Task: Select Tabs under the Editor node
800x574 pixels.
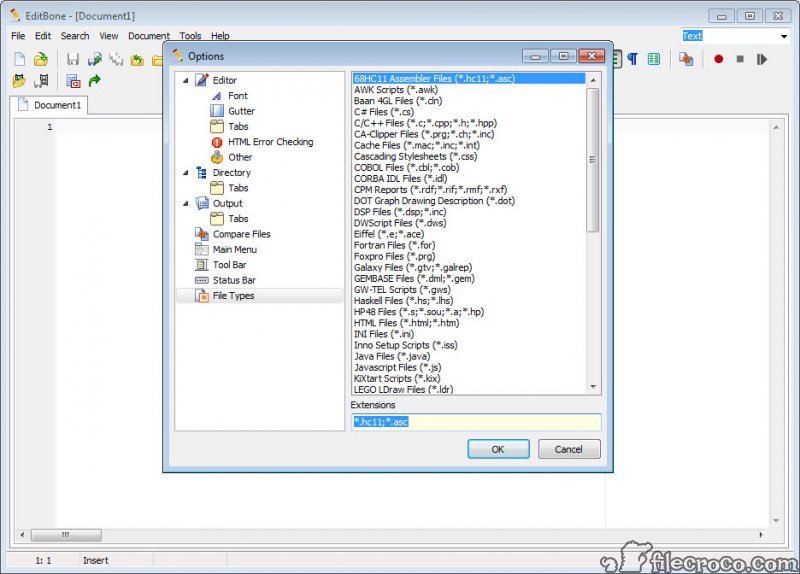Action: (x=238, y=126)
